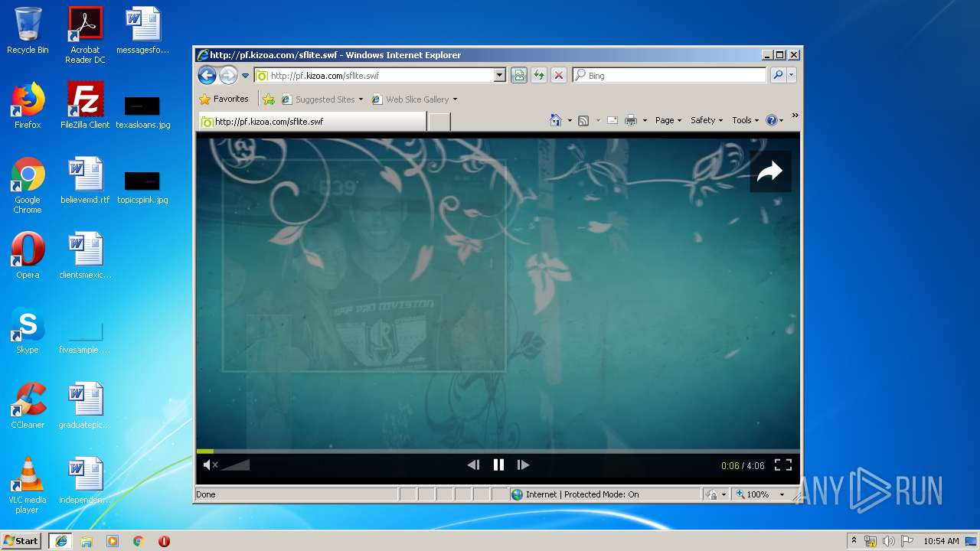Toggle Compatibility View button
Screen dimensions: 980x551
(x=519, y=75)
